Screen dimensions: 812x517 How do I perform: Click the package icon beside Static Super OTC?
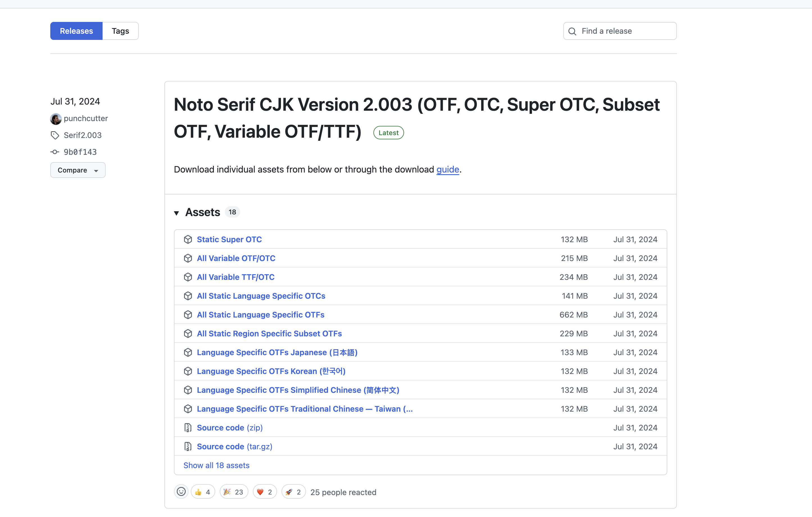point(188,239)
